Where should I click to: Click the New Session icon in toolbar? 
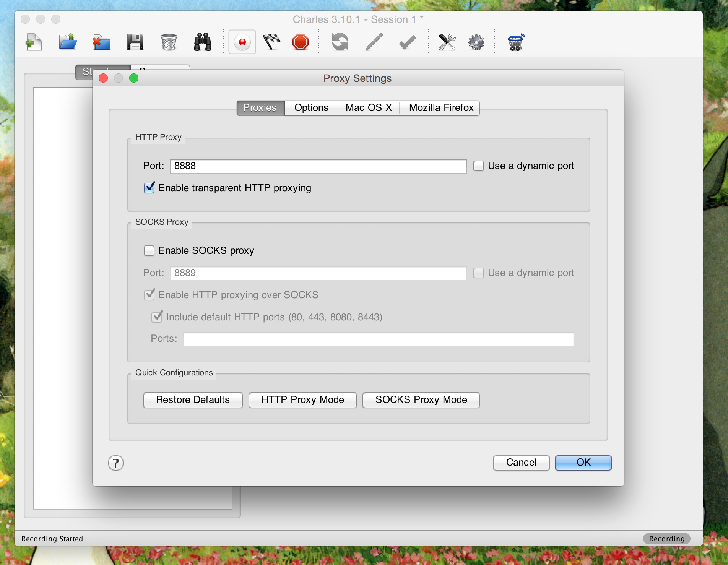[34, 42]
